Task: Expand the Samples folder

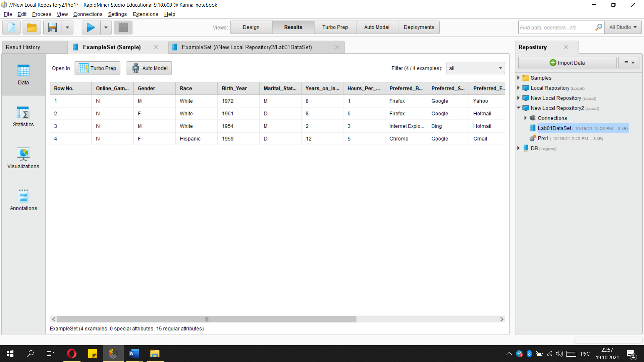Action: (519, 78)
